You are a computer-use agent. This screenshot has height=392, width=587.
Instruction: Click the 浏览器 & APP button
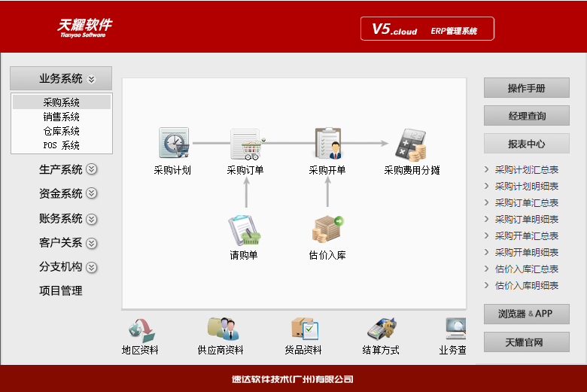point(527,314)
